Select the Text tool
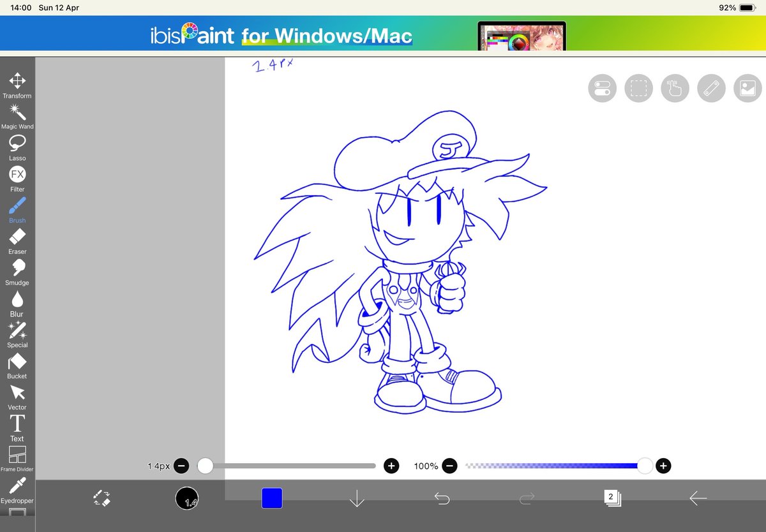The image size is (766, 532). click(x=17, y=429)
